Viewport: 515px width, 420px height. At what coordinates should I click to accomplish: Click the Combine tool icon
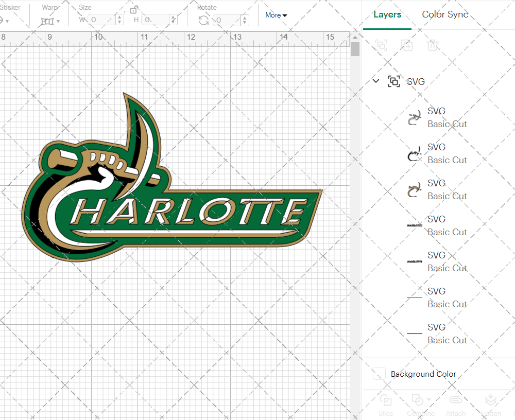coord(417,399)
